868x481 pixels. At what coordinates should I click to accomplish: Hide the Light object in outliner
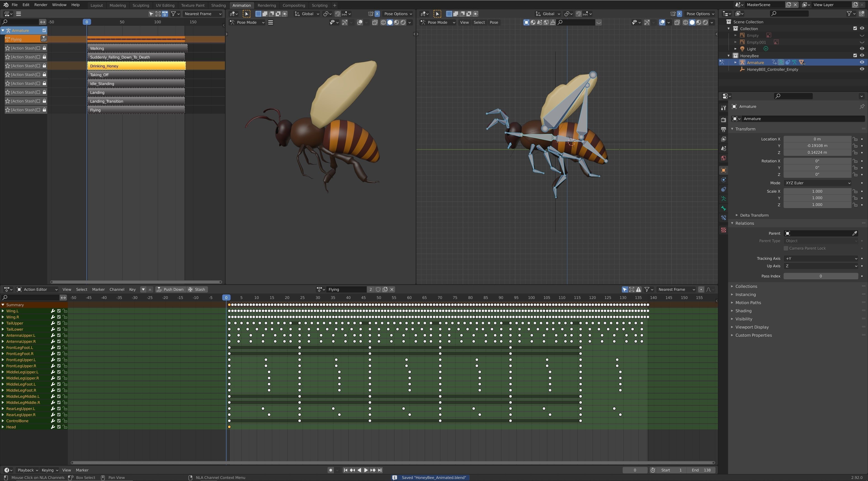tap(862, 49)
